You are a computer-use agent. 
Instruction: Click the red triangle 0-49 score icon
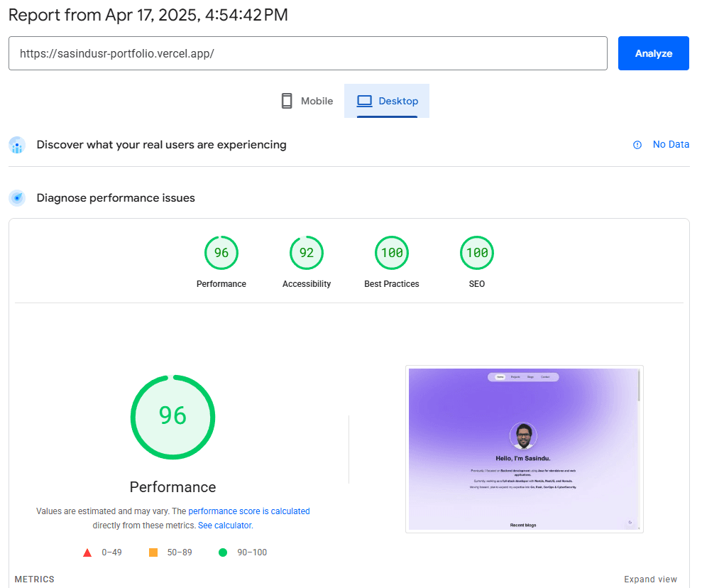pyautogui.click(x=87, y=552)
